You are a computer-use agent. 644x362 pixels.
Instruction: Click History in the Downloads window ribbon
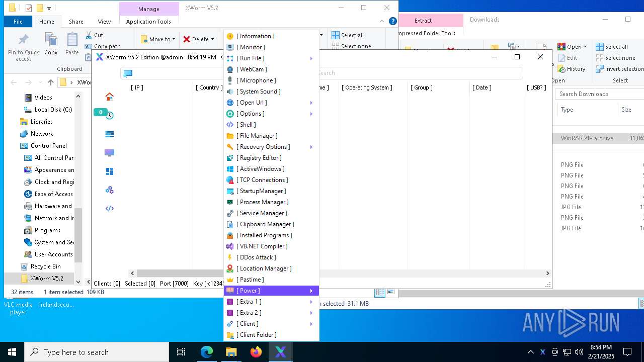(x=572, y=69)
